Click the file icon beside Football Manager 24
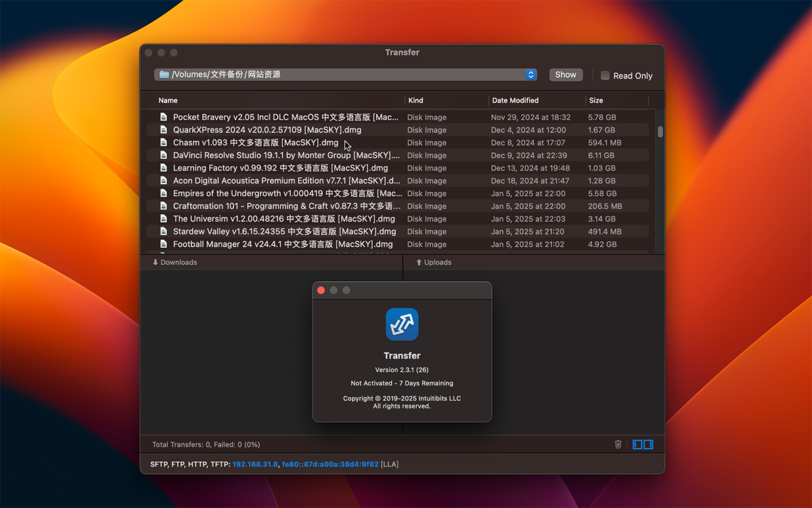The image size is (812, 508). (x=163, y=244)
